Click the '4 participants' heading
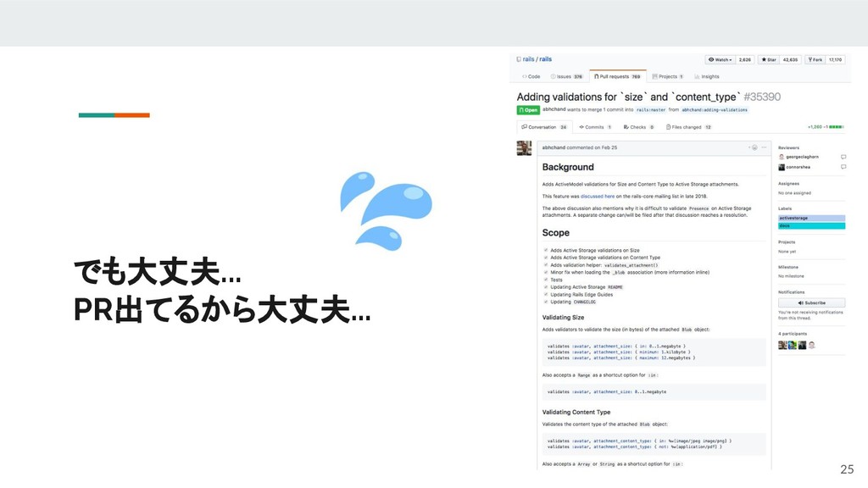 [793, 334]
